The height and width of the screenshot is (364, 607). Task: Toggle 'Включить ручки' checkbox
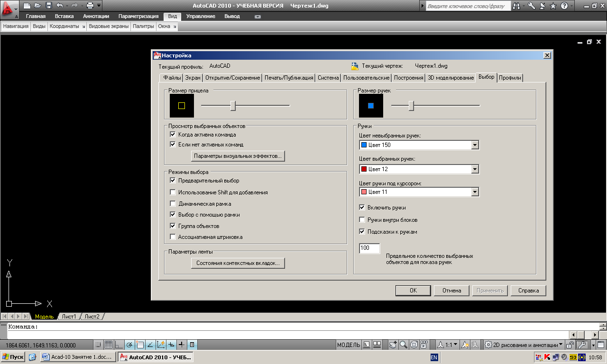[x=362, y=207]
